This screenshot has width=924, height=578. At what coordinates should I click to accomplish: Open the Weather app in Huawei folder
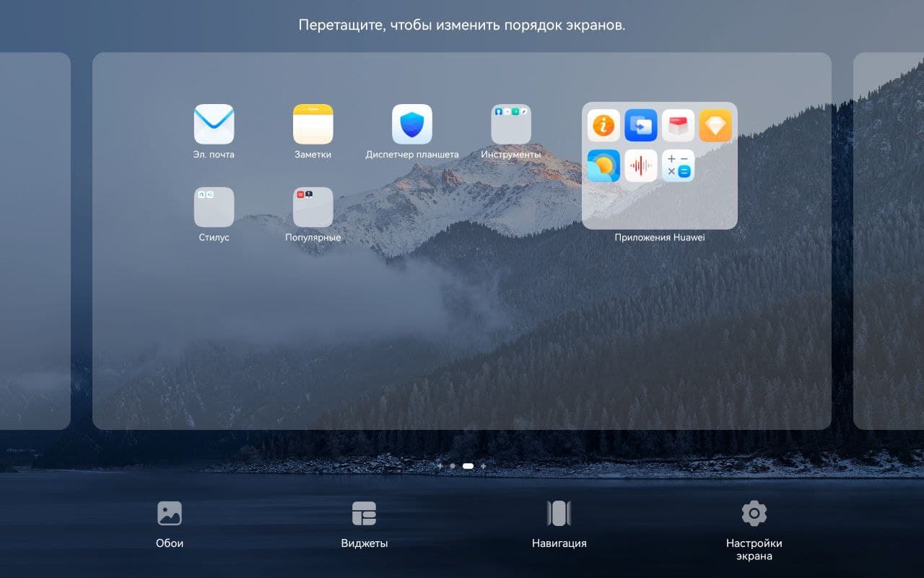[603, 165]
